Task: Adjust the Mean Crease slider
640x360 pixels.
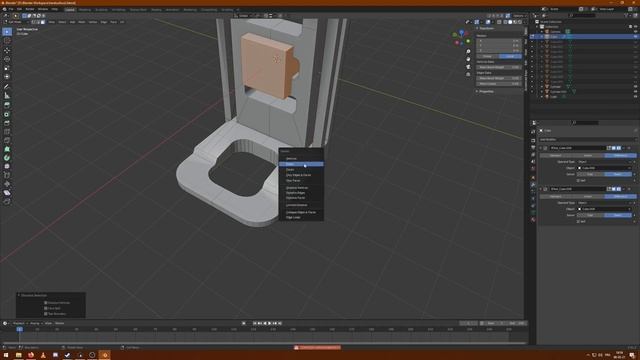Action: coord(499,84)
